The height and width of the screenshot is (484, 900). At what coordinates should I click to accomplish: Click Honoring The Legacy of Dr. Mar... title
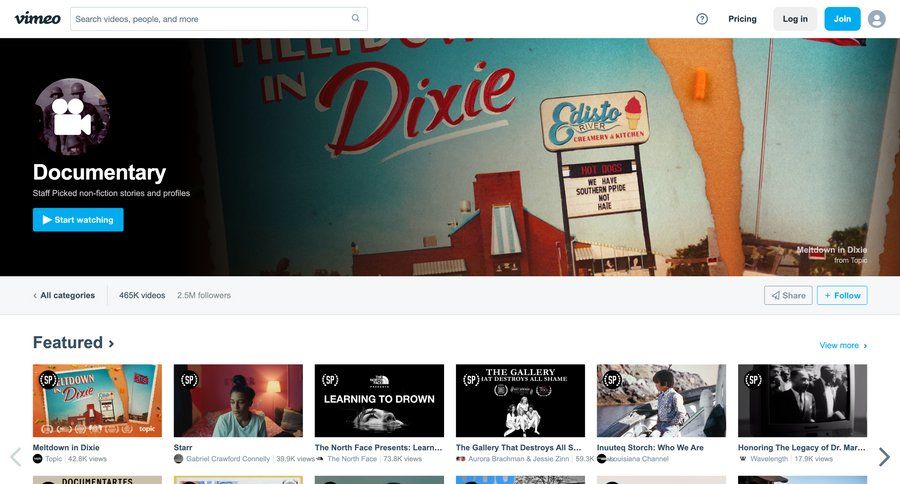pyautogui.click(x=802, y=447)
